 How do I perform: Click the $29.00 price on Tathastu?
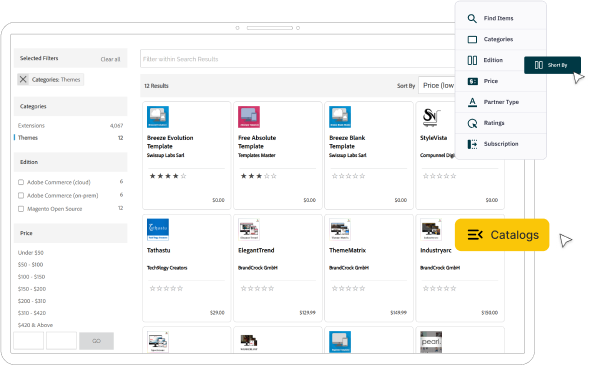coord(217,313)
